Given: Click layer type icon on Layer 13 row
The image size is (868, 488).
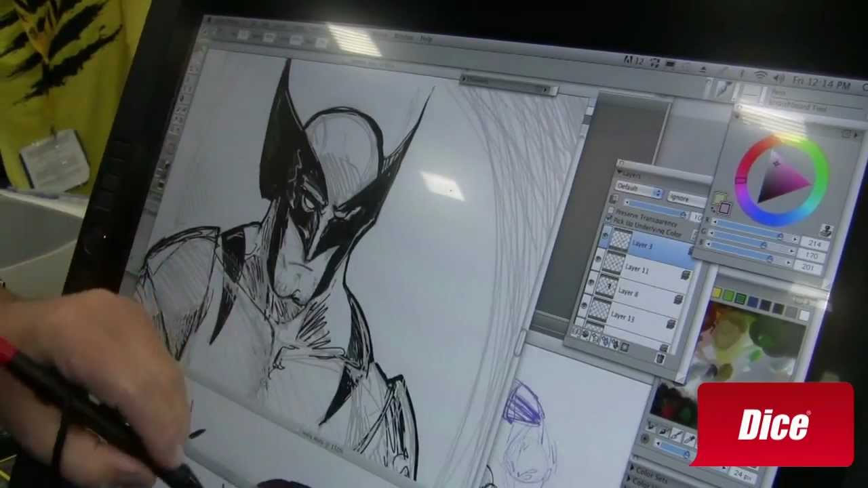Looking at the screenshot, I should (671, 323).
